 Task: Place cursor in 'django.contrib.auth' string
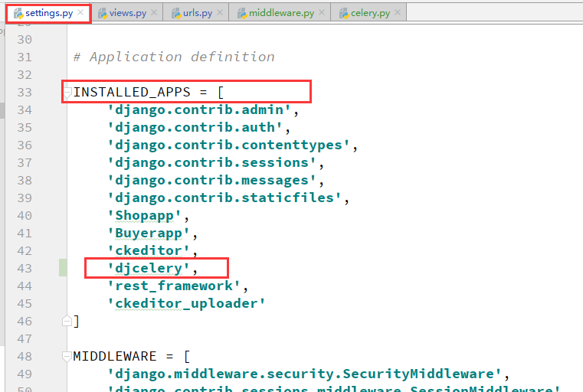click(195, 127)
